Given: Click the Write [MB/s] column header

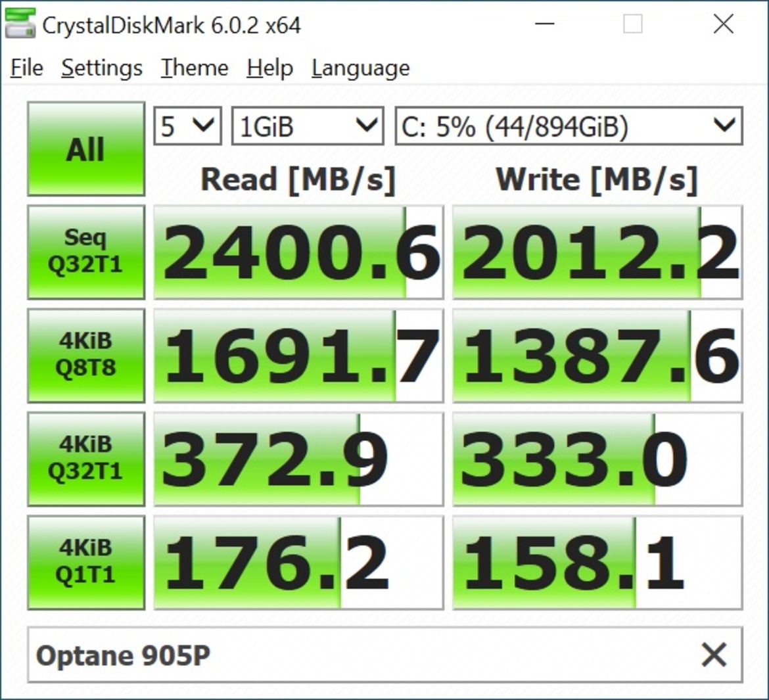Looking at the screenshot, I should click(597, 179).
